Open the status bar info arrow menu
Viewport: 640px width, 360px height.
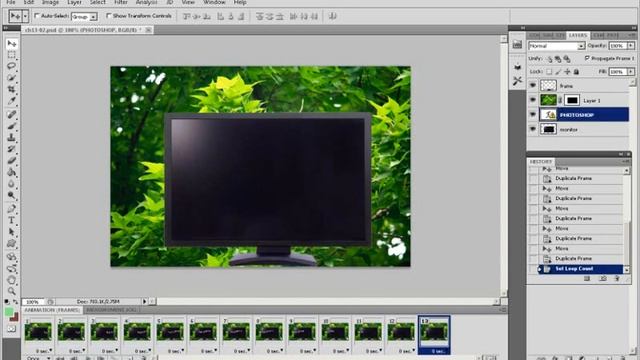[x=144, y=302]
